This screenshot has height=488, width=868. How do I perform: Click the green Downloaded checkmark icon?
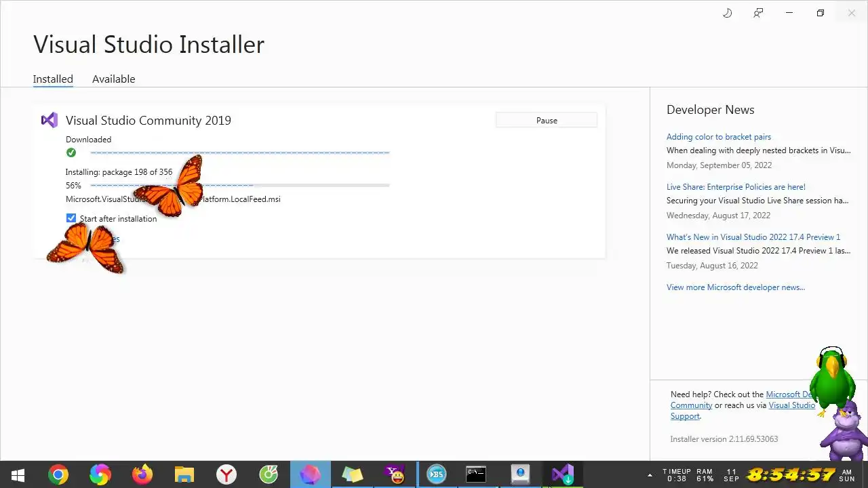[71, 152]
